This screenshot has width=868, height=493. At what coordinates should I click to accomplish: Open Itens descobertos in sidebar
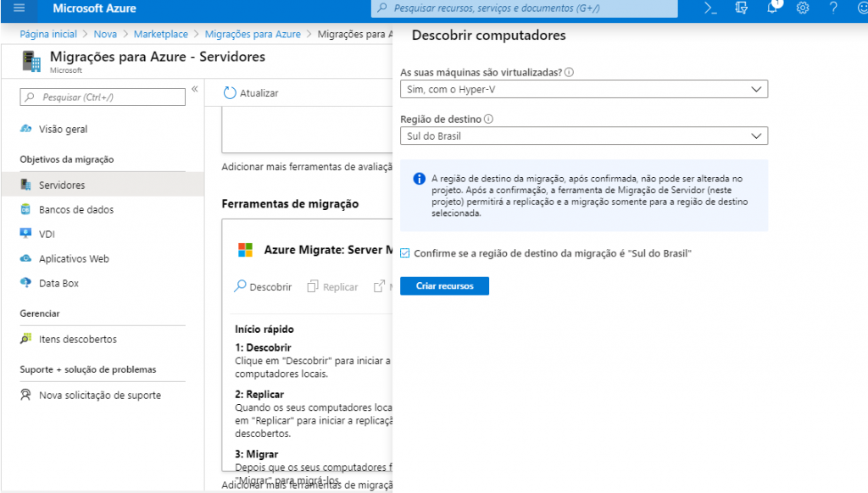coord(77,339)
